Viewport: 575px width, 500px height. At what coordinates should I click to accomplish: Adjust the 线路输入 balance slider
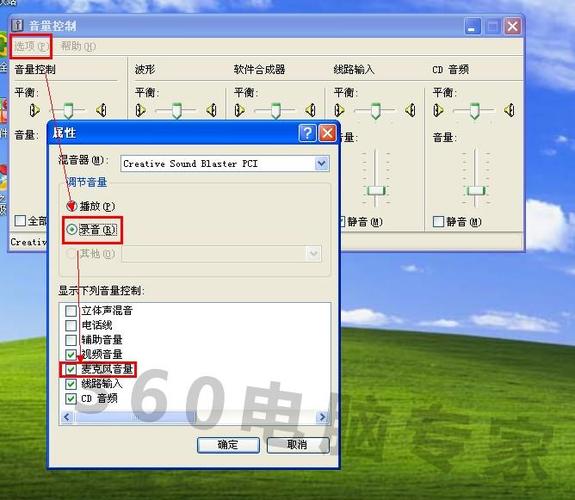(375, 110)
